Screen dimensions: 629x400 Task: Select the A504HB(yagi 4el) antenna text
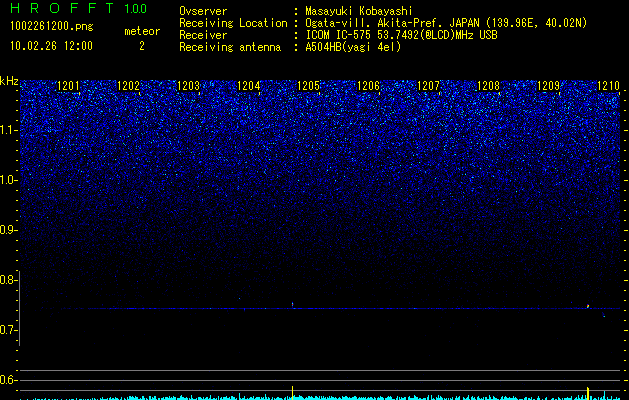coord(353,47)
